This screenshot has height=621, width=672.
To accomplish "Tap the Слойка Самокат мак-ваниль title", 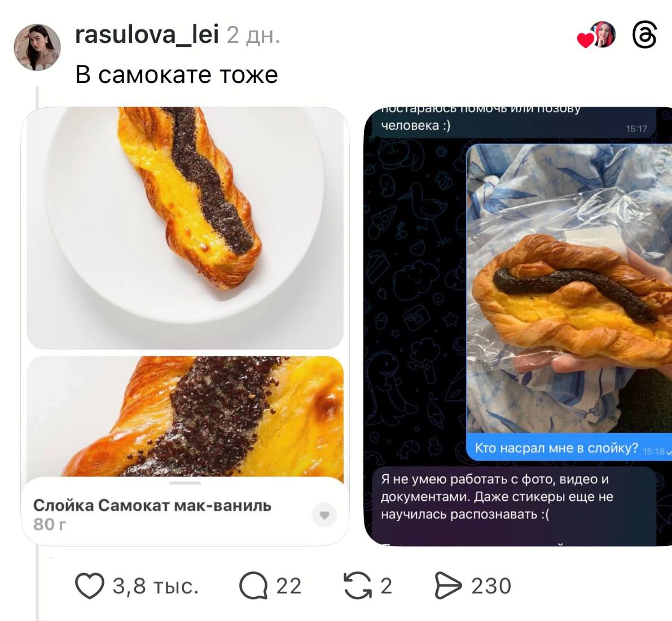I will click(x=152, y=506).
